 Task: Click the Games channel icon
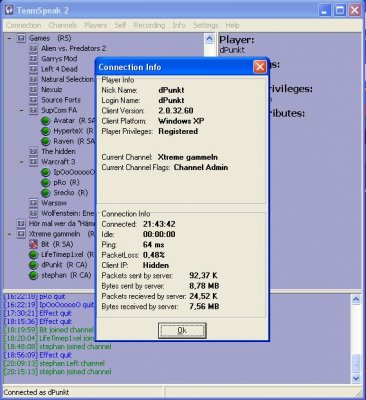tap(21, 38)
